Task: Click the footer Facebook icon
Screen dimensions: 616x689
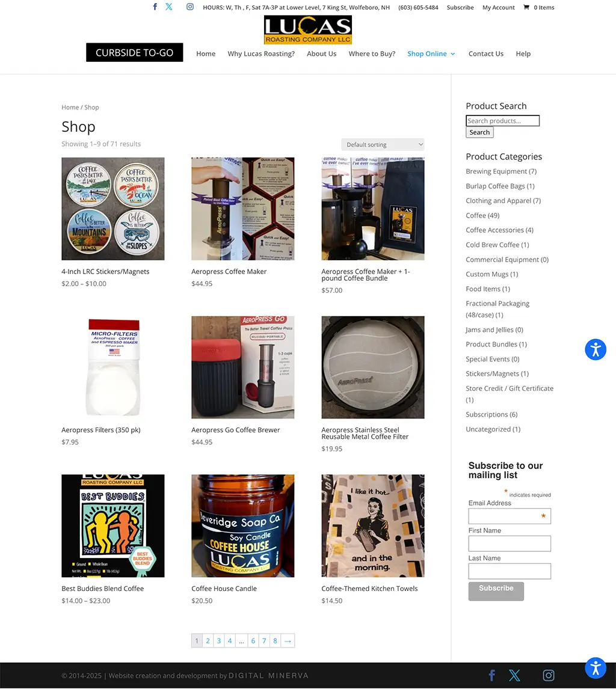Action: click(492, 675)
